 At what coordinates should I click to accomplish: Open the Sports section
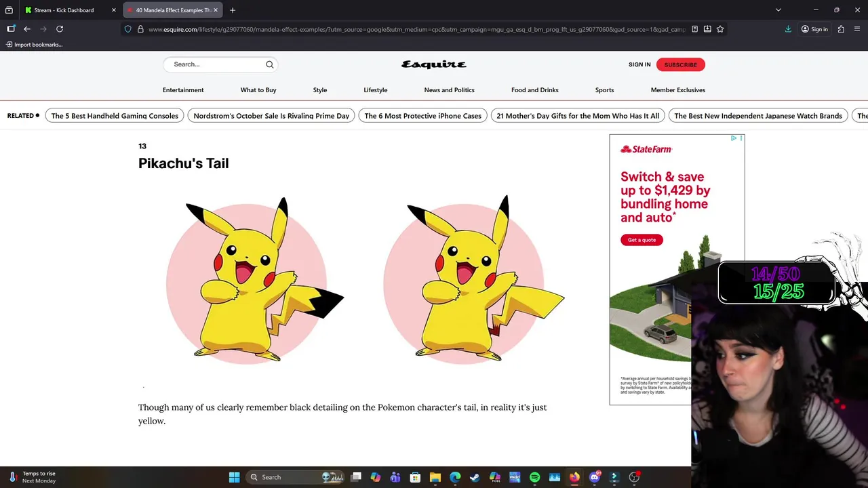605,90
